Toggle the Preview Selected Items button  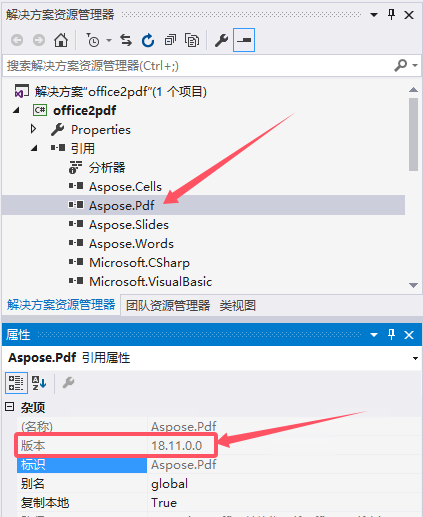[244, 40]
